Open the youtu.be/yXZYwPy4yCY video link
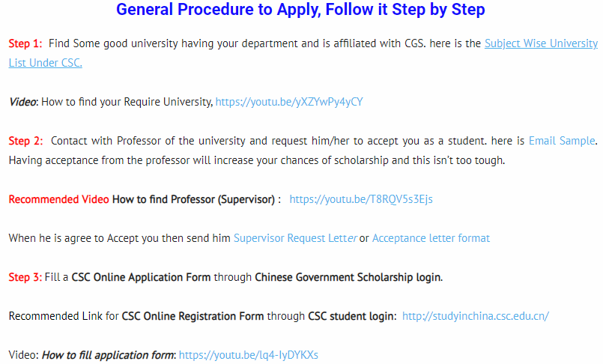Screen dimensions: 603x364 click(289, 102)
